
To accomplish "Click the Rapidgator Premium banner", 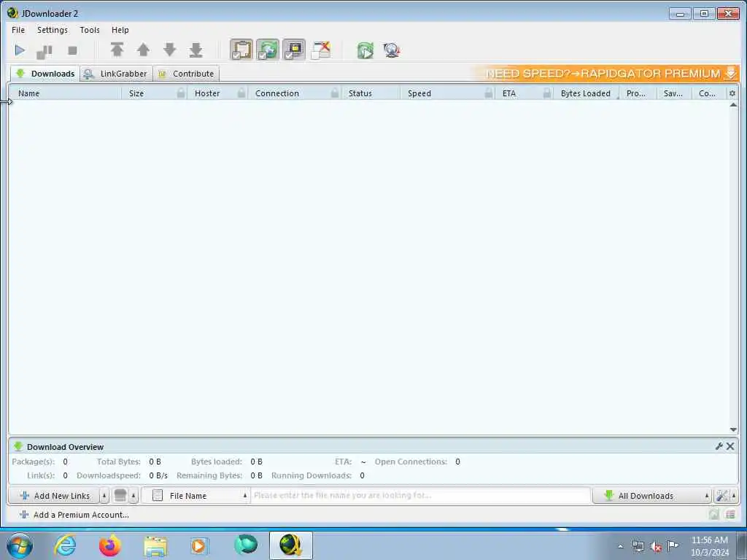I will (x=606, y=74).
